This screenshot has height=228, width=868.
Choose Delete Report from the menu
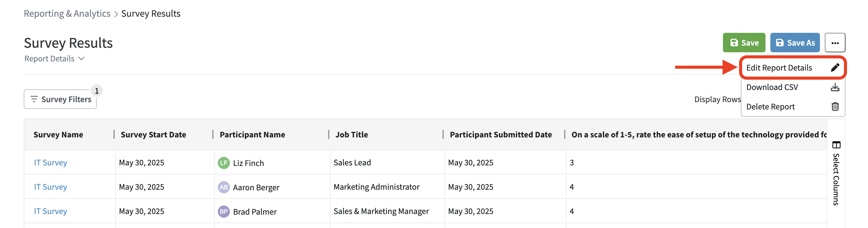(770, 107)
